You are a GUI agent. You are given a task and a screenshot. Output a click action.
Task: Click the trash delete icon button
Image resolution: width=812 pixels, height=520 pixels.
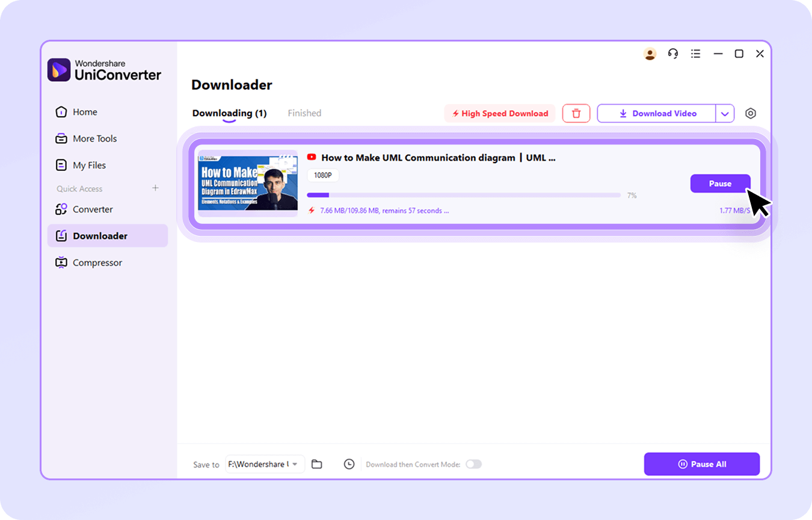pyautogui.click(x=576, y=113)
